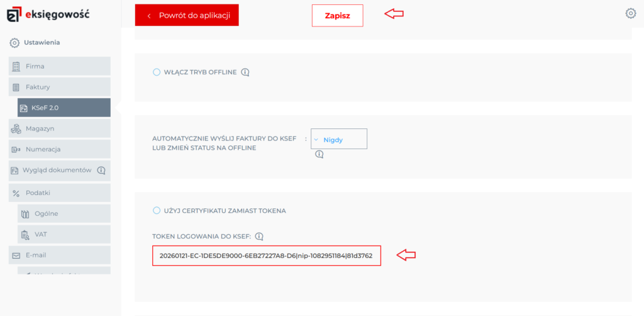Open the Nigdy auto-send dropdown

[x=338, y=139]
